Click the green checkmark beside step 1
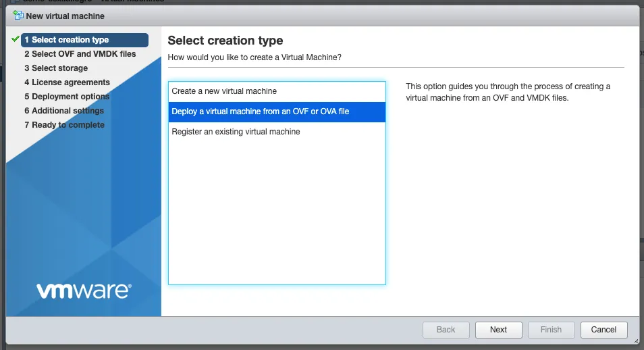644x350 pixels. click(16, 40)
